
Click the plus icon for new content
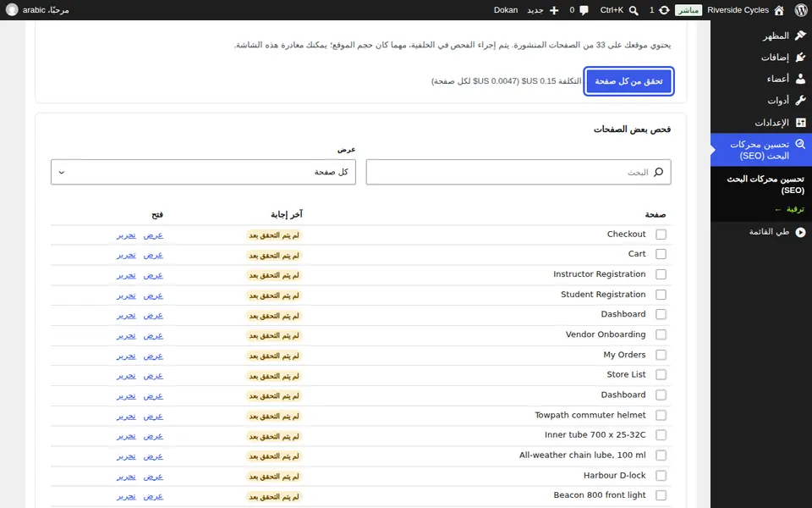click(x=554, y=10)
